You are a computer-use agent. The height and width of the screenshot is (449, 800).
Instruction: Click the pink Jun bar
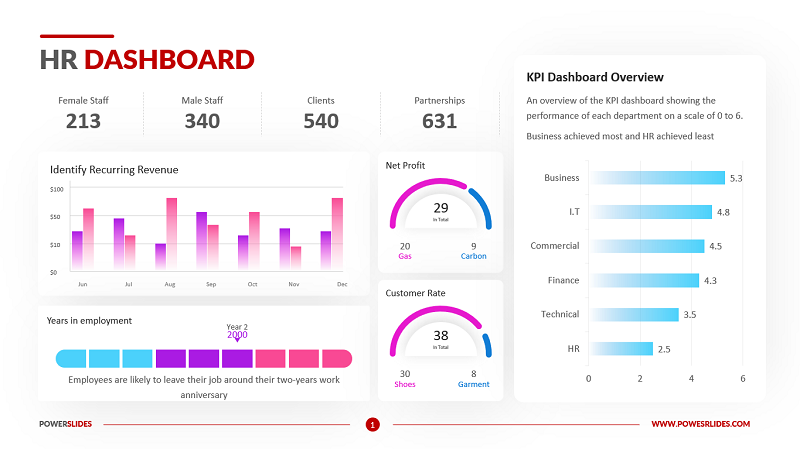(88, 239)
